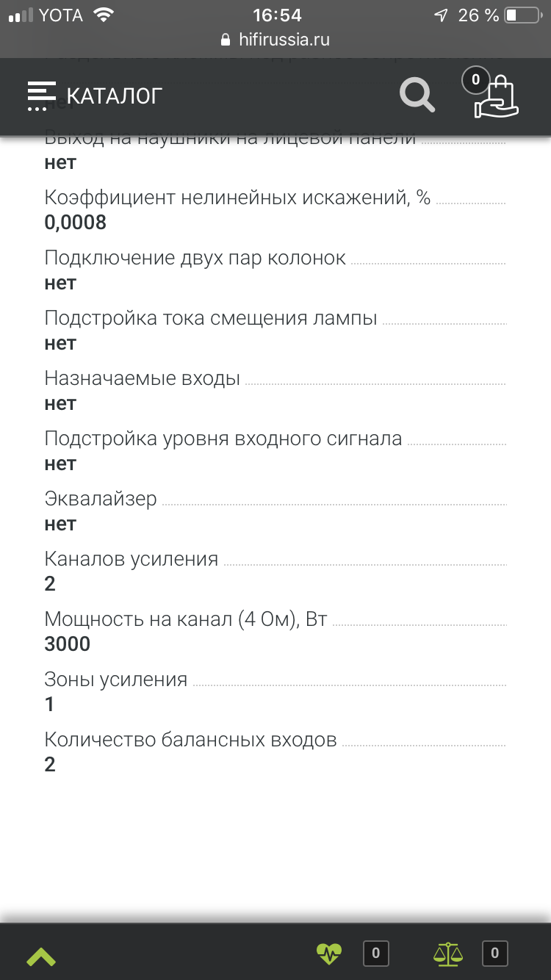Tap the hifirussia.ru address bar
This screenshot has width=551, height=980.
pyautogui.click(x=284, y=40)
